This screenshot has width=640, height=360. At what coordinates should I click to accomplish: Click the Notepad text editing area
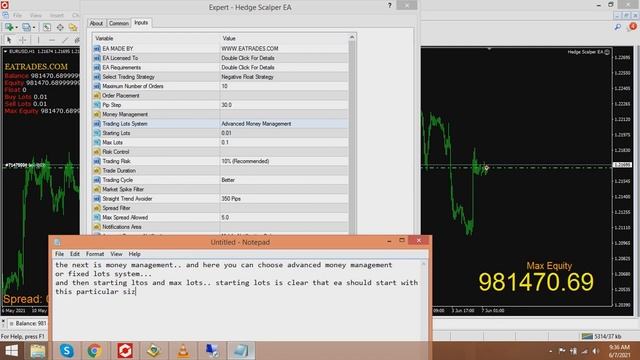coord(238,300)
